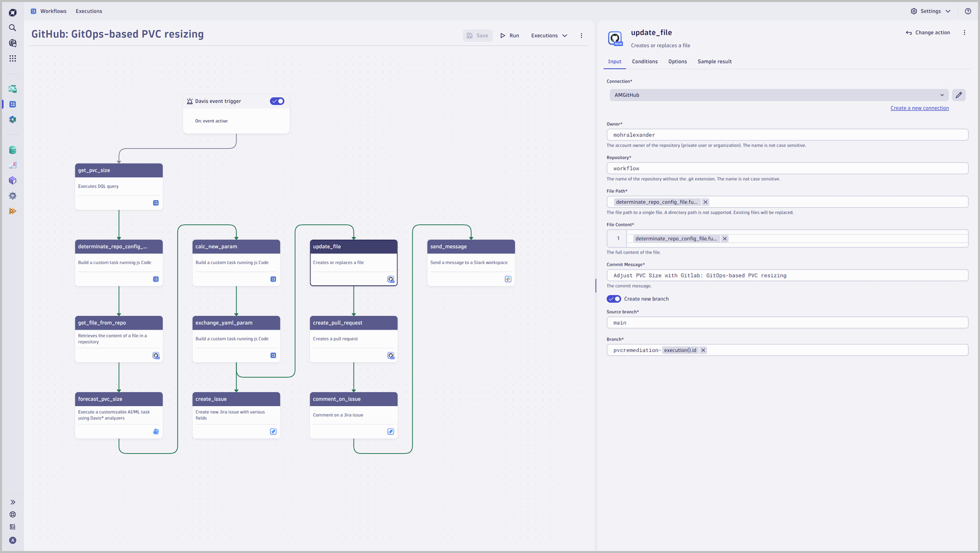Open the Settings dropdown in the top bar
The height and width of the screenshot is (553, 980).
click(930, 11)
